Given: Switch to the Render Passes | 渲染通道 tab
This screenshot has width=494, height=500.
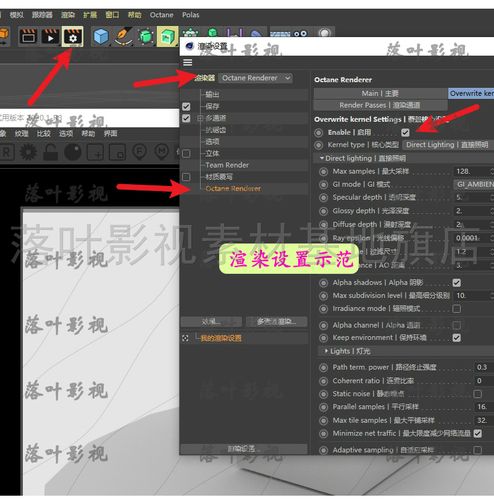Looking at the screenshot, I should 380,105.
